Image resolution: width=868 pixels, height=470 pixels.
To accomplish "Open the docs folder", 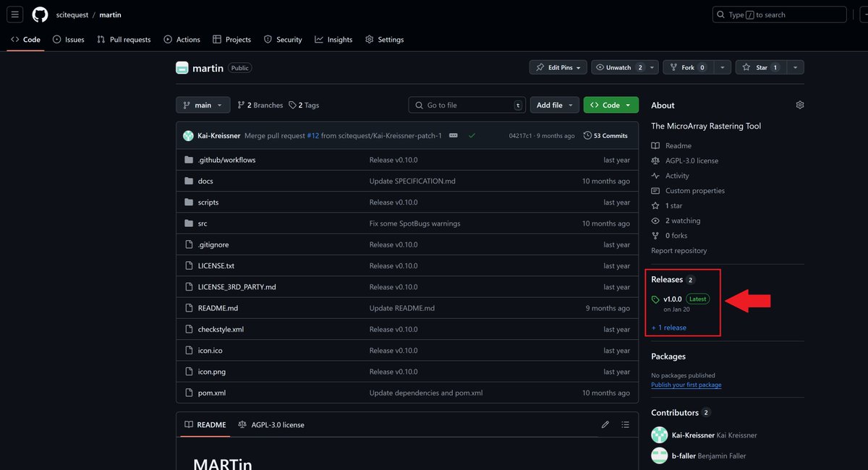I will point(205,181).
